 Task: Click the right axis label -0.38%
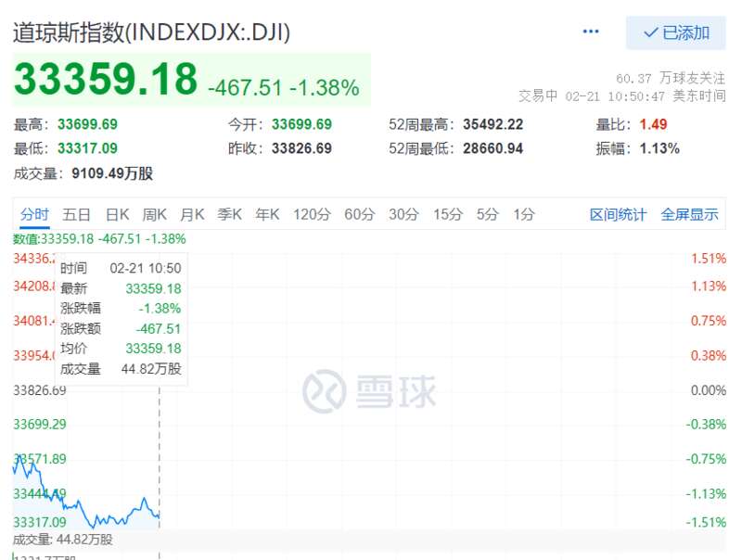(x=706, y=425)
